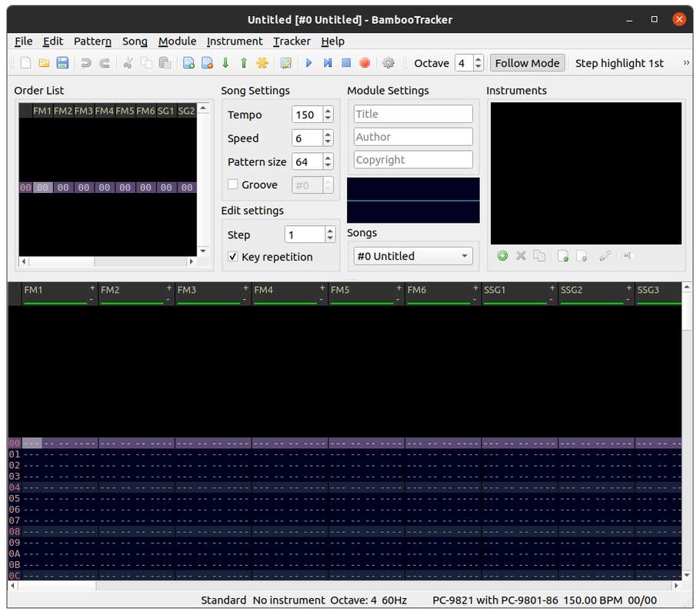Edit the instrument with the pencil icon

point(605,256)
